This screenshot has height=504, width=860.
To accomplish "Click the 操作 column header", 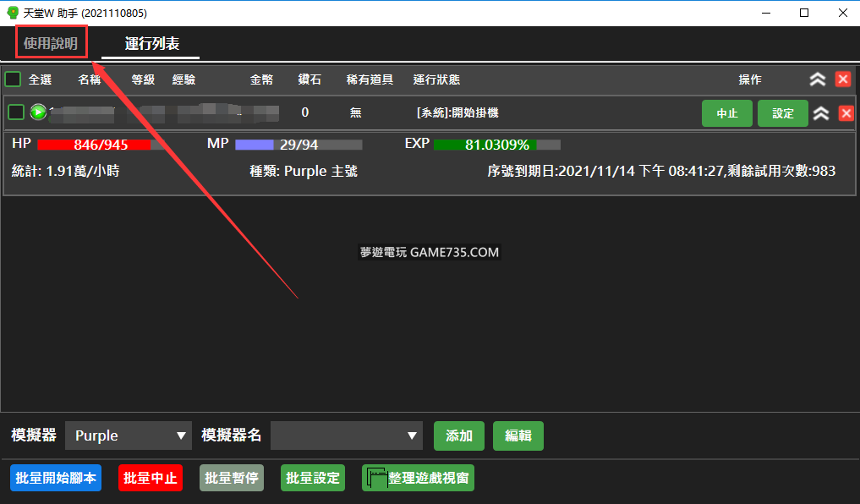I will pyautogui.click(x=750, y=79).
